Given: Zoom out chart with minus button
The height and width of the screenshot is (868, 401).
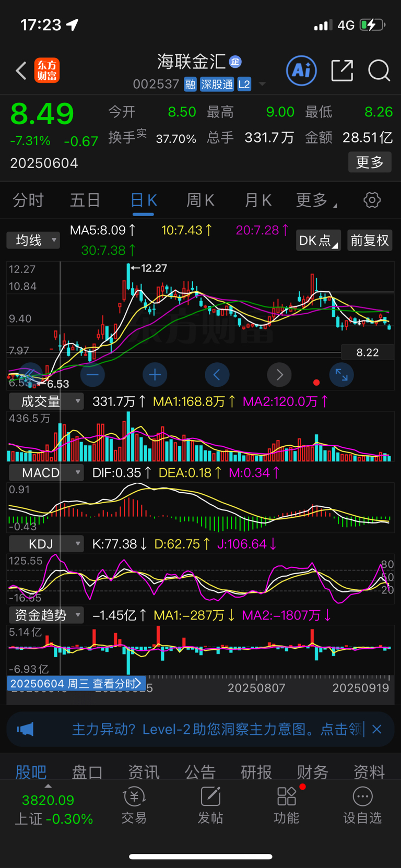Looking at the screenshot, I should click(x=93, y=375).
